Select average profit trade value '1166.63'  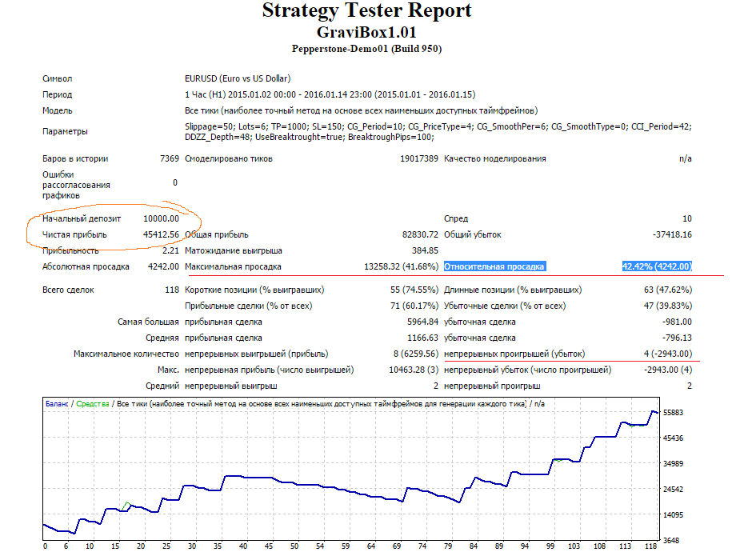(x=422, y=338)
